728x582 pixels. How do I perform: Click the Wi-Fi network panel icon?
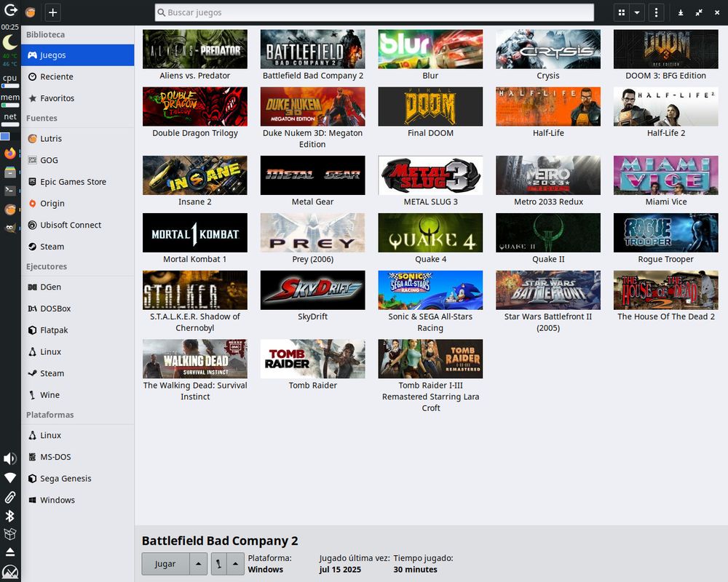(x=9, y=477)
